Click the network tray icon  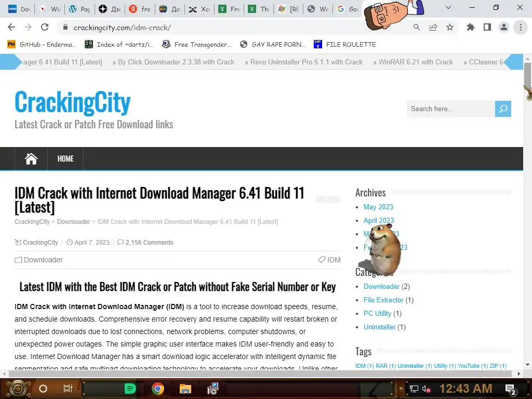pyautogui.click(x=414, y=389)
